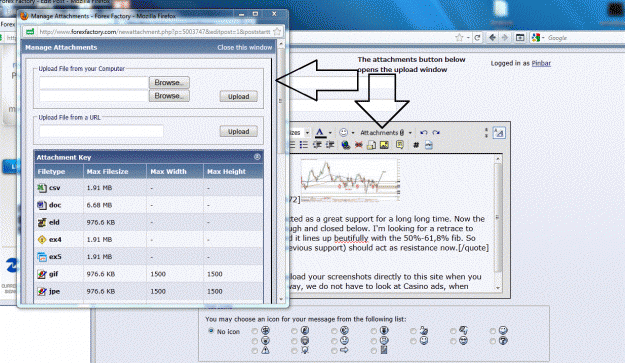
Task: Click Upload for file from computer
Action: coord(238,96)
